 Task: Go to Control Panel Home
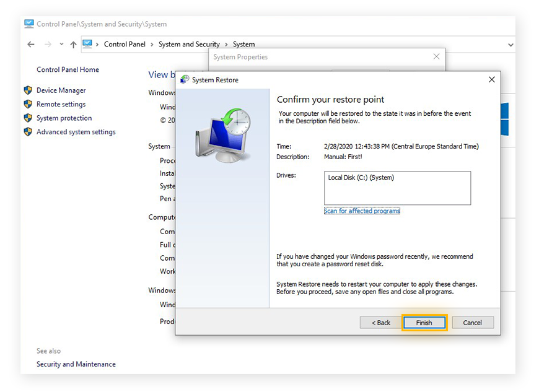(68, 69)
